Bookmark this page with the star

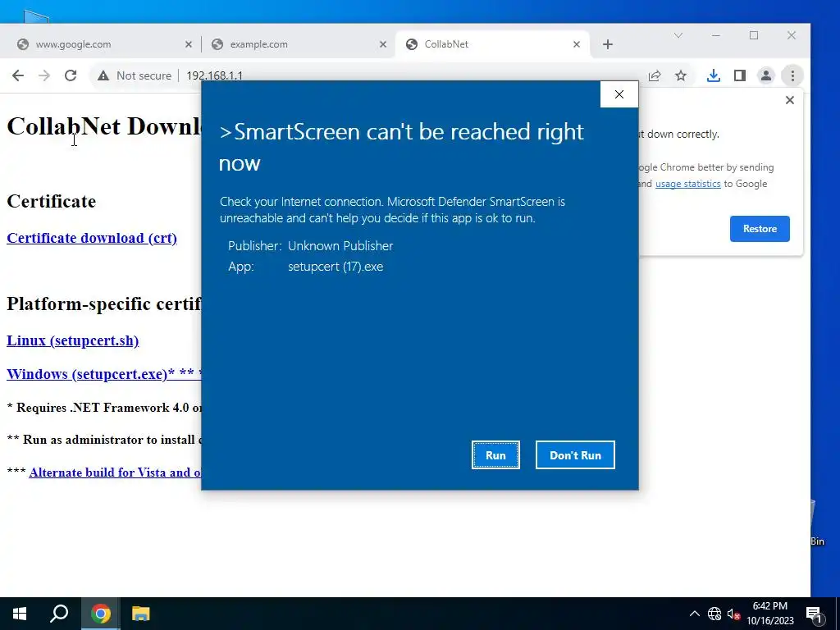coord(681,75)
